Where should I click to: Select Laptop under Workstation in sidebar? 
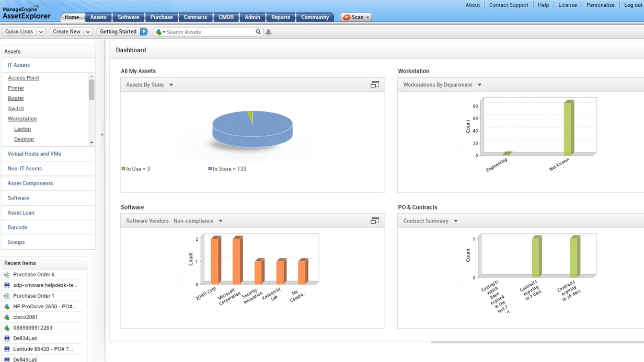(x=22, y=129)
